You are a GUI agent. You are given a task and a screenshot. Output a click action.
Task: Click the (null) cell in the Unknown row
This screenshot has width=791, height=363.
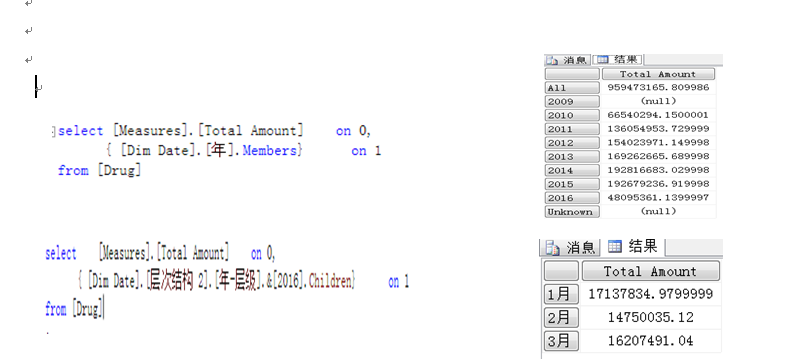(x=658, y=211)
